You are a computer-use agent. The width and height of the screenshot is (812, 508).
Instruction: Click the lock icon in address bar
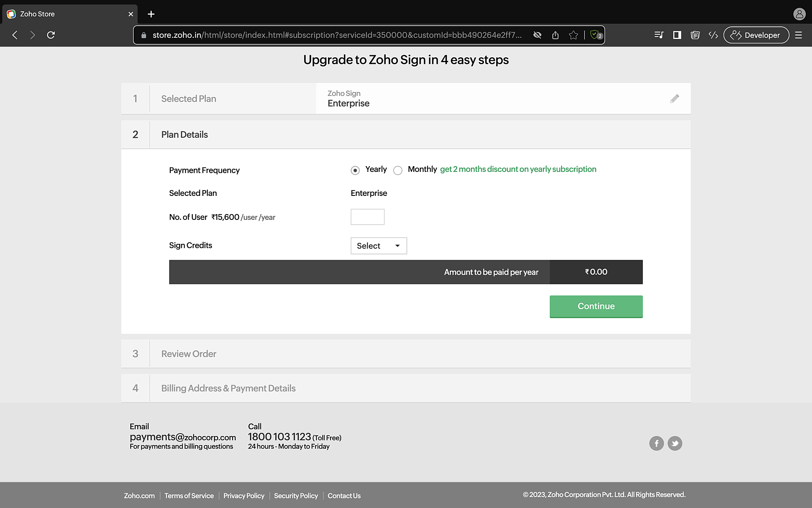point(143,35)
